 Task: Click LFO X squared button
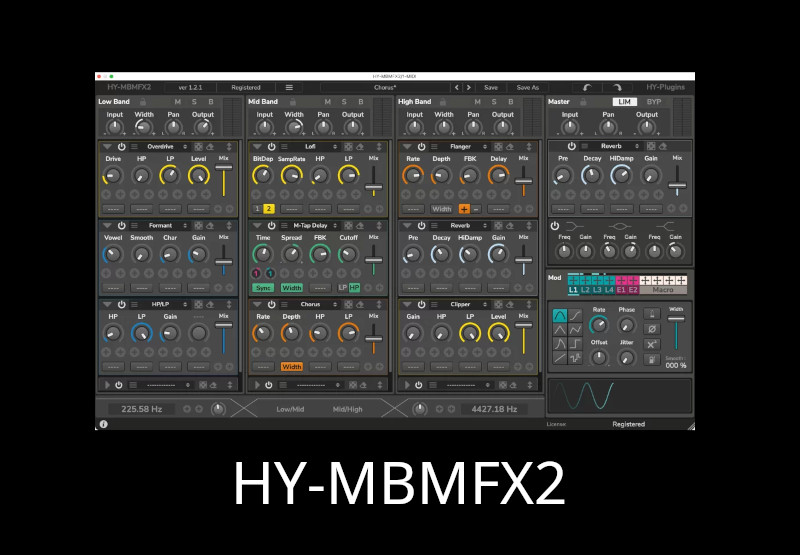652,344
